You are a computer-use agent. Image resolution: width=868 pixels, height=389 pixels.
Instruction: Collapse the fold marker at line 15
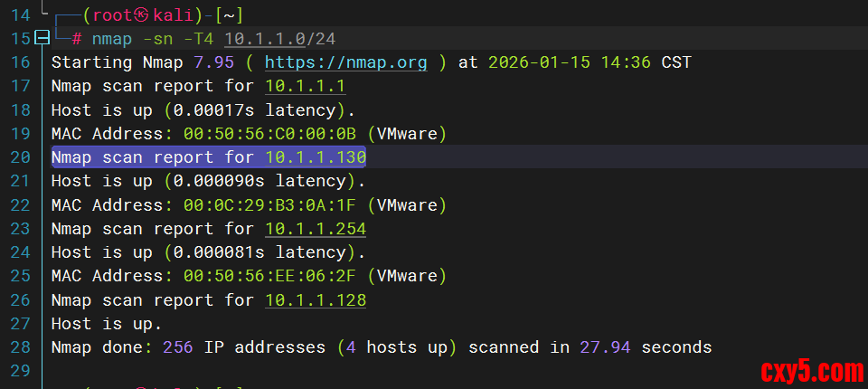pyautogui.click(x=41, y=39)
